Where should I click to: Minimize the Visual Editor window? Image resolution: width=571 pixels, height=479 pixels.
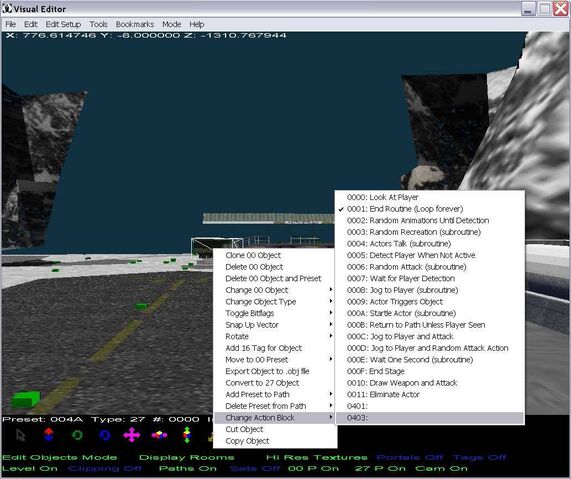[x=528, y=9]
